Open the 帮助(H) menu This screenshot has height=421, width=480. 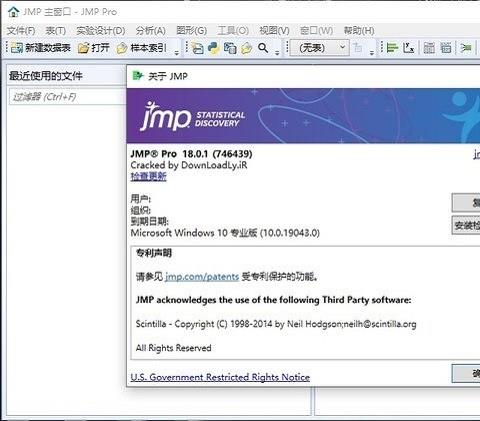[x=359, y=31]
